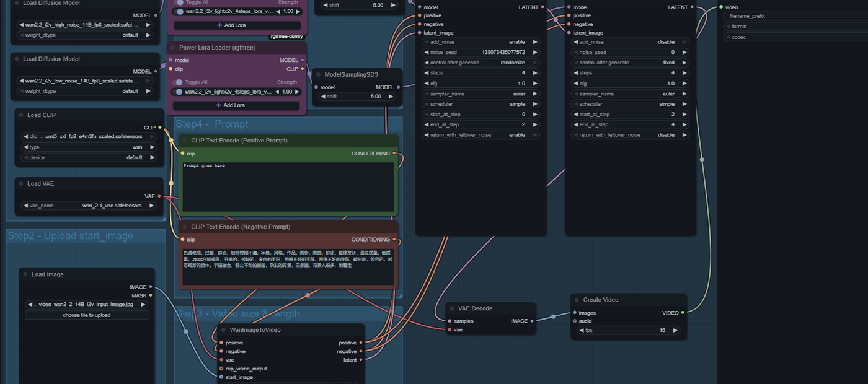Viewport: 868px width, 384px height.
Task: Click the Load Image node's collapse dot
Action: tap(24, 274)
